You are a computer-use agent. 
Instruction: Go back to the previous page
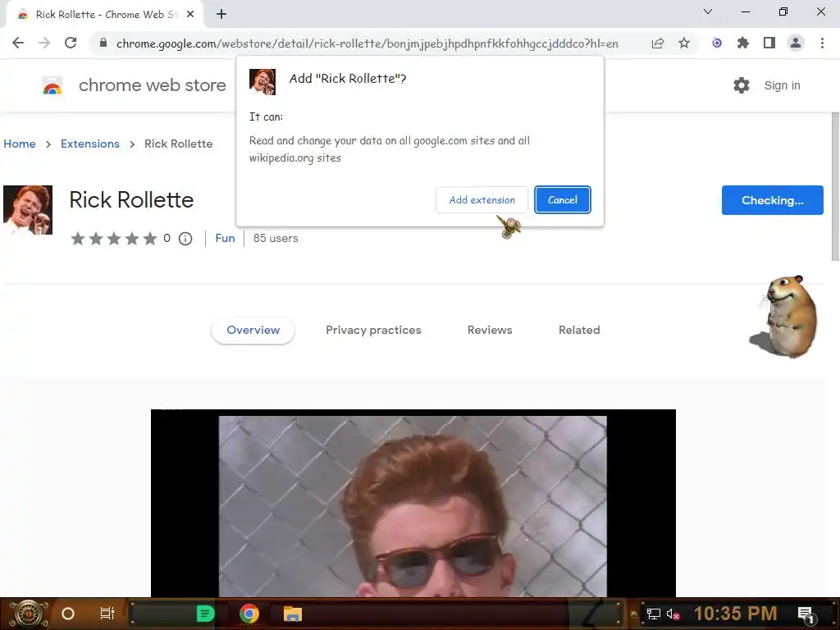point(18,43)
